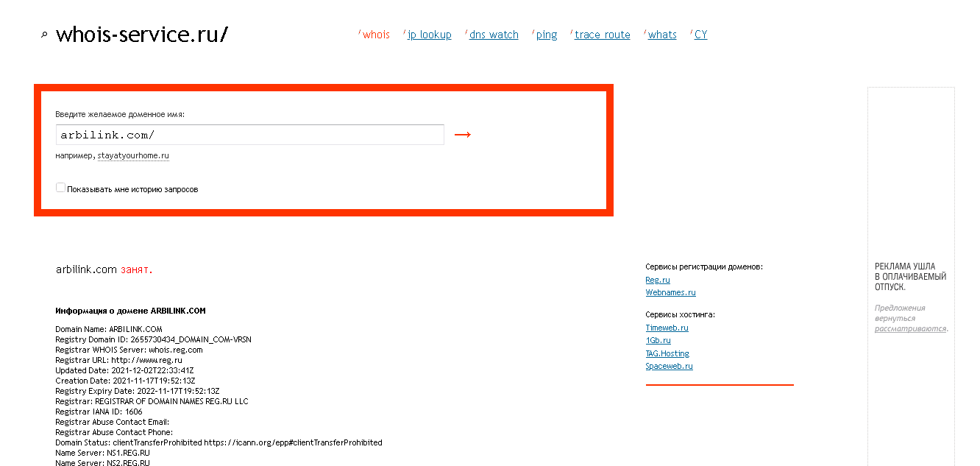Click the magnifier icon beside the site title
Viewport: 980px width, 466px height.
point(44,35)
